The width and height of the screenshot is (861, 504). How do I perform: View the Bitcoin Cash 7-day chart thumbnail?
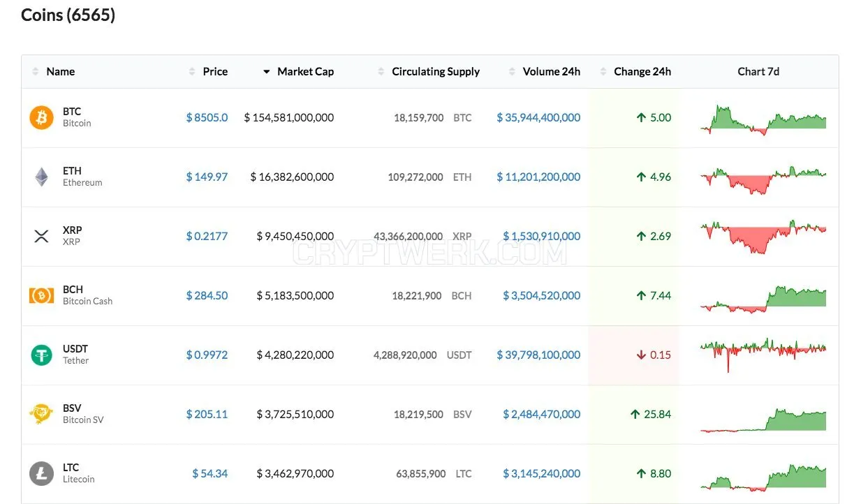[763, 299]
